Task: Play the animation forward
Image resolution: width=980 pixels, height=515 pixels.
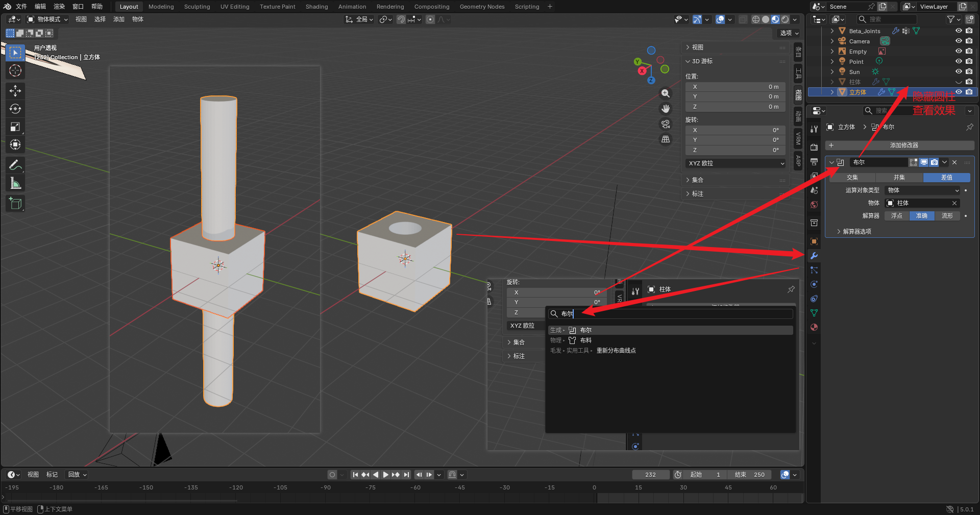Action: pyautogui.click(x=386, y=475)
